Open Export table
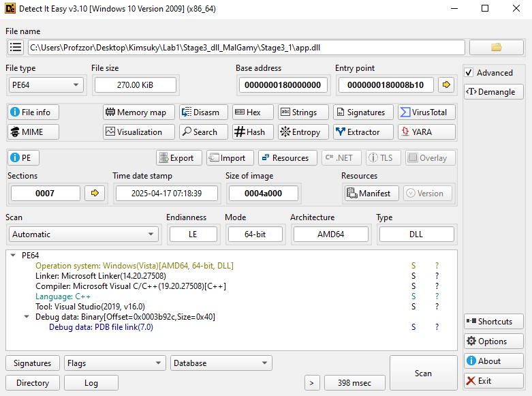This screenshot has width=532, height=396. pos(178,157)
